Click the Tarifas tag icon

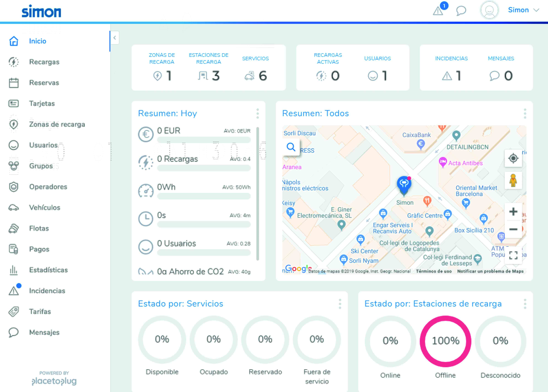(x=14, y=311)
